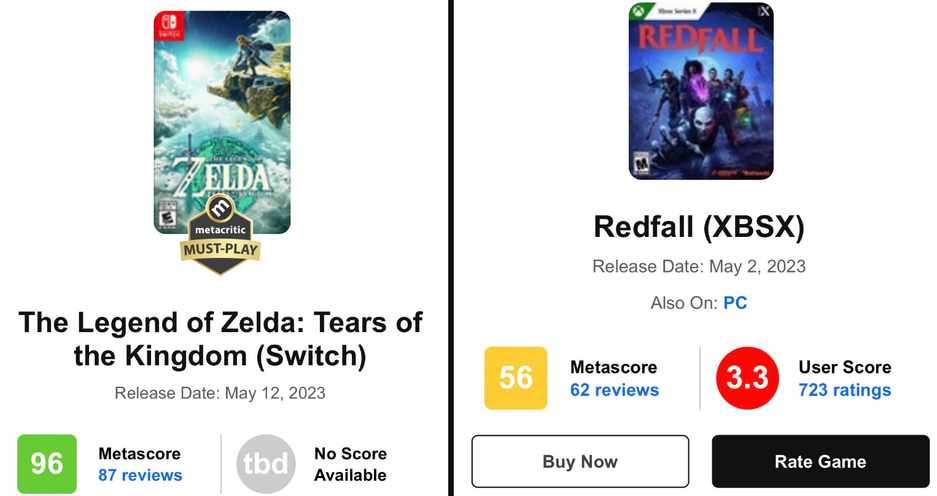Click the gray tbd user score circle
The width and height of the screenshot is (937, 496).
point(266,464)
